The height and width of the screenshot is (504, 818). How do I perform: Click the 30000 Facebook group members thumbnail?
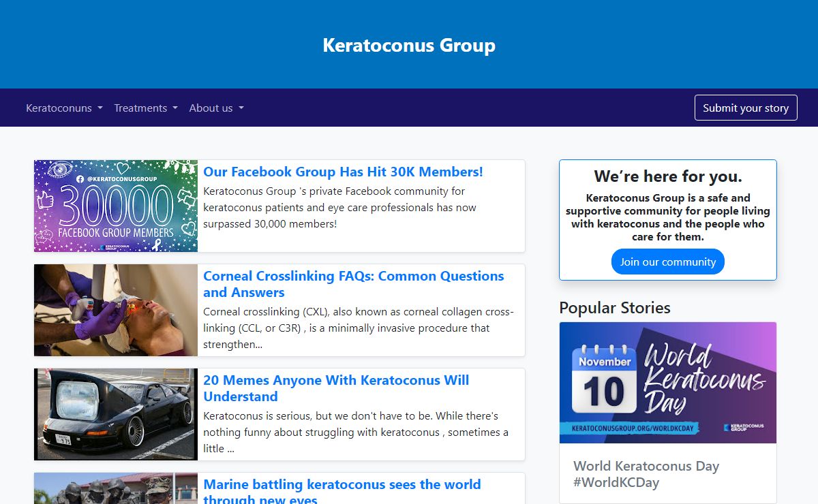116,206
